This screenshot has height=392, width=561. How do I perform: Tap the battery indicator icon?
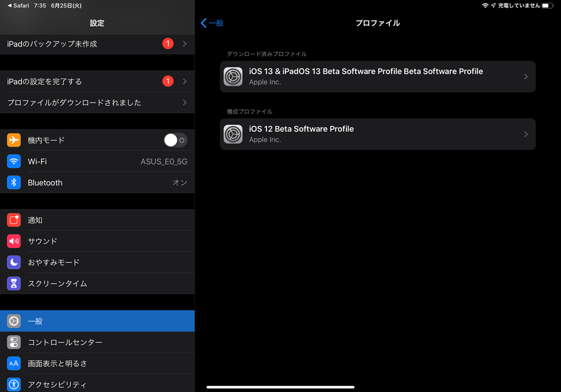coord(547,5)
